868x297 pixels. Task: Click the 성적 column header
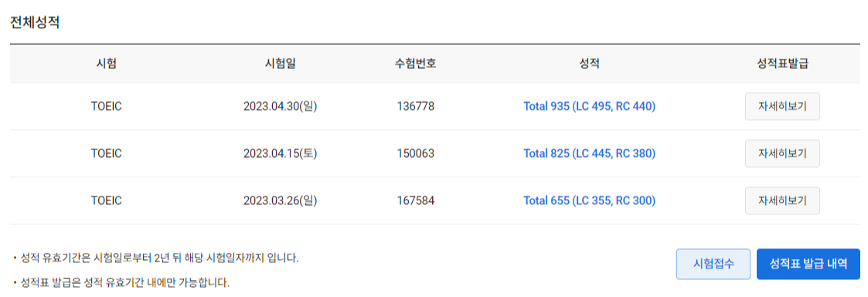pos(589,63)
